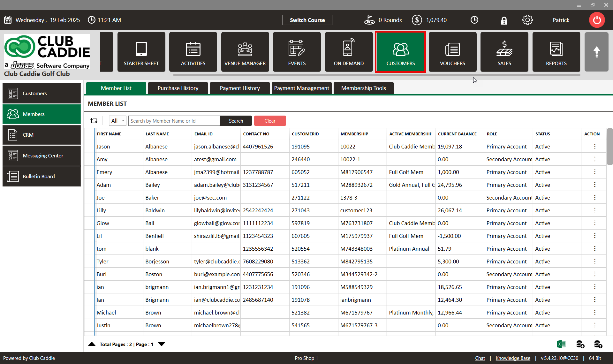
Task: Open the Venue Manager module
Action: pyautogui.click(x=245, y=52)
